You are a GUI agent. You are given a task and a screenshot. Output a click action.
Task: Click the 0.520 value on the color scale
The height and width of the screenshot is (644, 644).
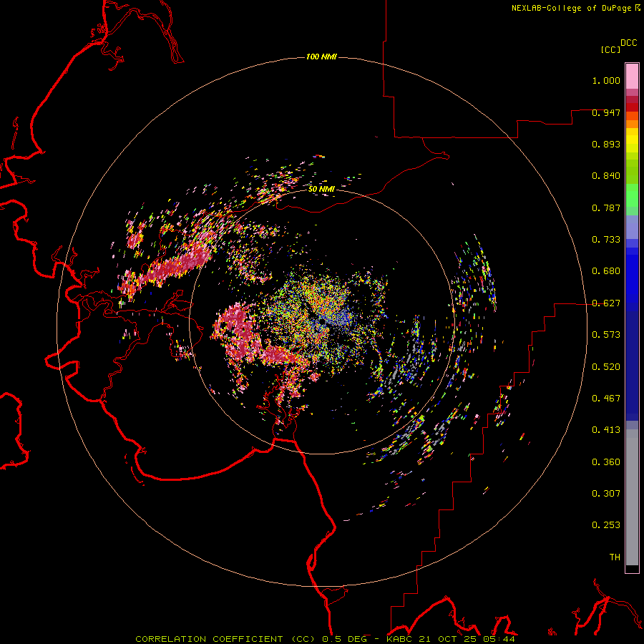pyautogui.click(x=606, y=367)
